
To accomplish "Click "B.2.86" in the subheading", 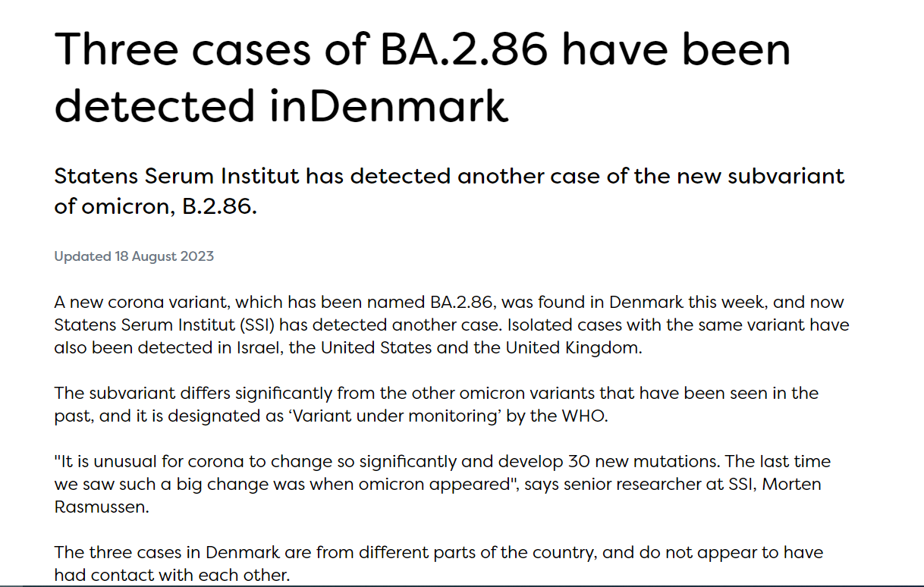I will pos(219,206).
